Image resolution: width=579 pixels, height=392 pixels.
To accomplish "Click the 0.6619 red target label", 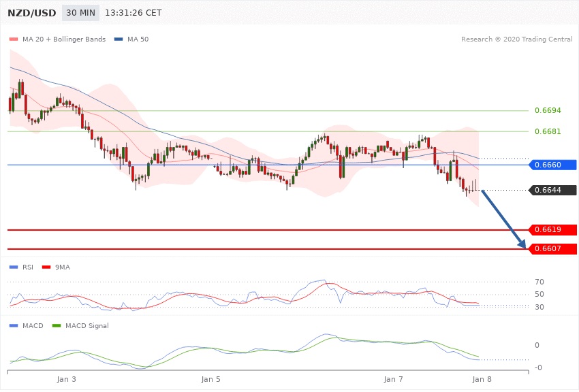I will point(552,230).
